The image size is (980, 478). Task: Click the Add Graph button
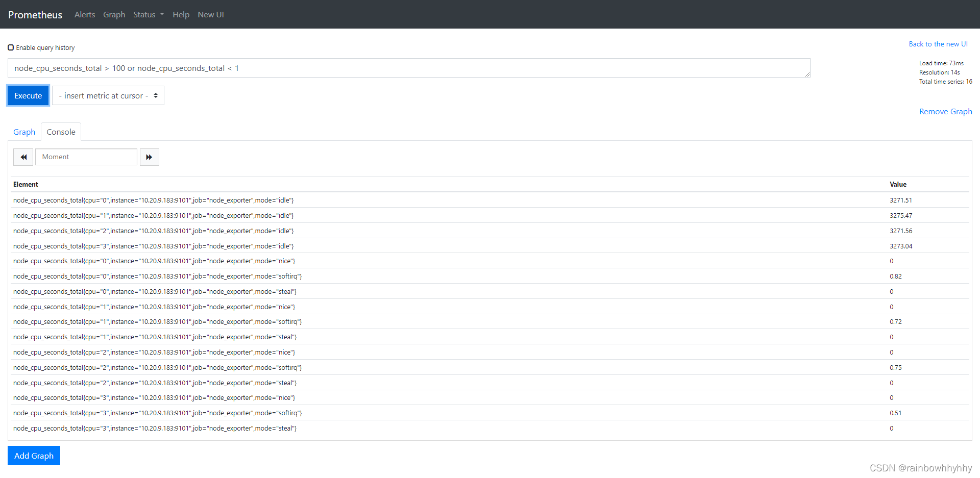click(x=34, y=456)
